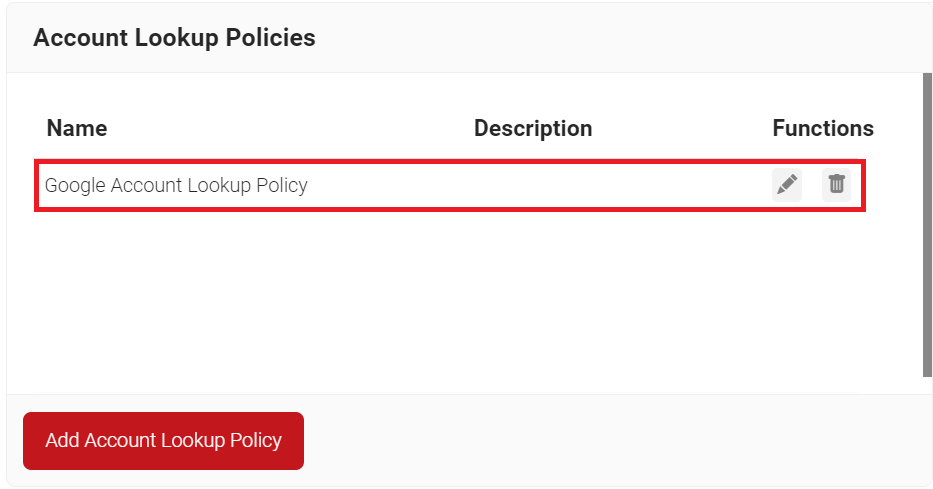Select the Google Account Lookup Policy name
Image resolution: width=933 pixels, height=489 pixels.
(176, 185)
